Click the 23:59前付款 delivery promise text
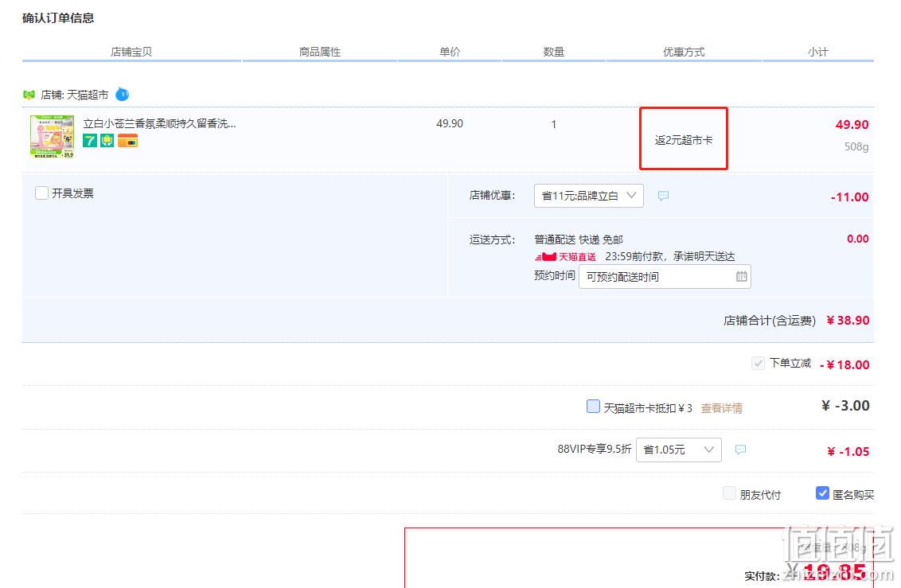Image resolution: width=901 pixels, height=588 pixels. pos(670,257)
